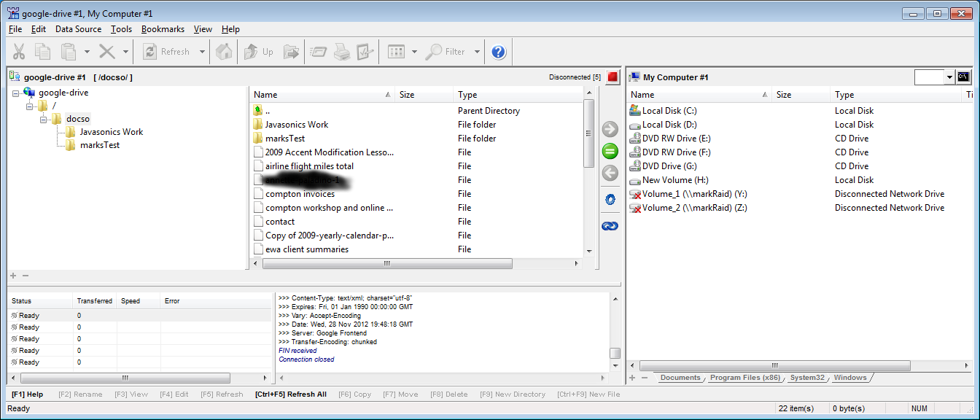The height and width of the screenshot is (420, 980).
Task: Click the blue chain-link icon between panels
Action: (x=610, y=226)
